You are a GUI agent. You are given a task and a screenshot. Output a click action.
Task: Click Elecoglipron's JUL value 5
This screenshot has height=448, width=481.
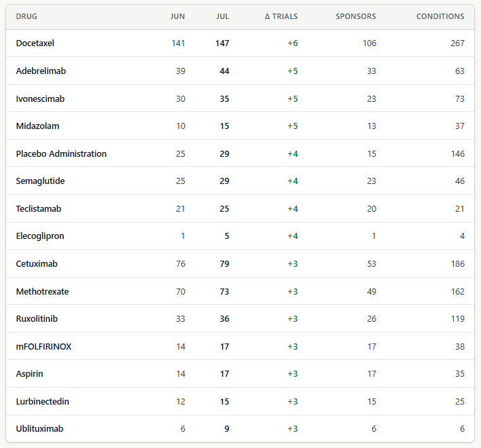click(x=227, y=236)
